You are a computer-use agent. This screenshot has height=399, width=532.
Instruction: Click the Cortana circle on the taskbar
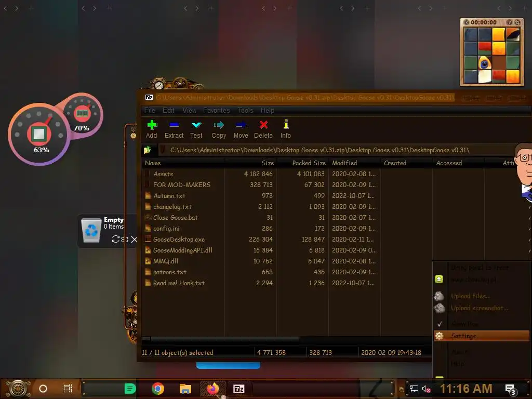[43, 389]
